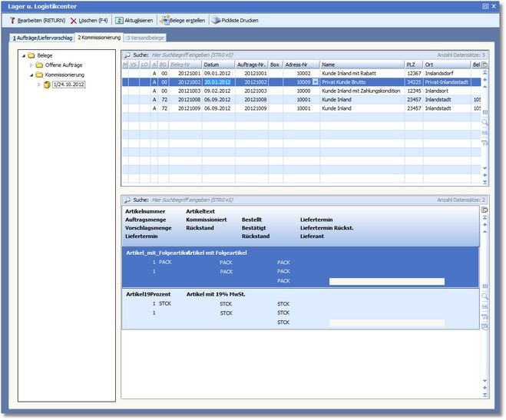Click the Belege erstellen toolbar icon
506x420 pixels.
pos(164,21)
